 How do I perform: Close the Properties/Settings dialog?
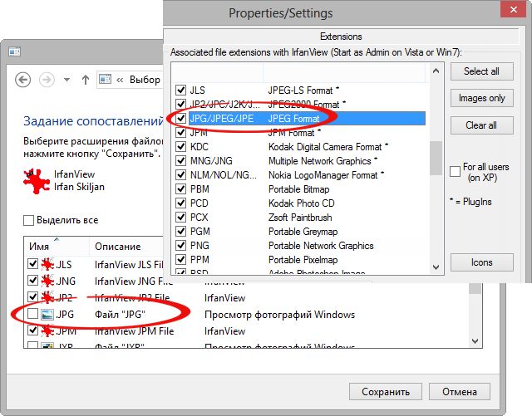(x=514, y=10)
